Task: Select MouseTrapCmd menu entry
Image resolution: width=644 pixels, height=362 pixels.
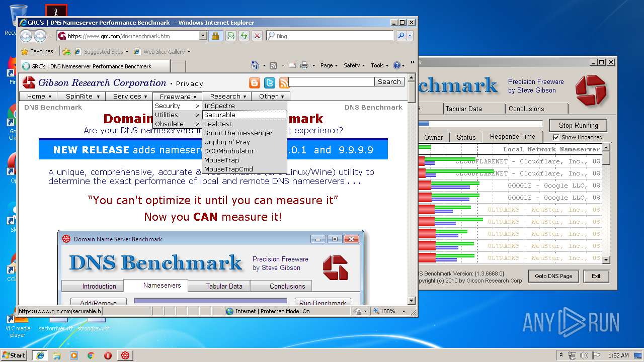Action: (245, 169)
